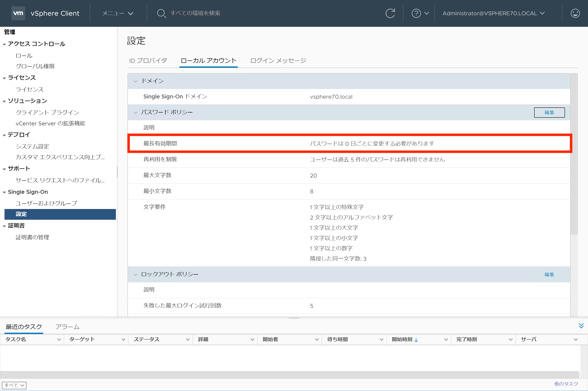Open the help question mark menu

click(420, 13)
